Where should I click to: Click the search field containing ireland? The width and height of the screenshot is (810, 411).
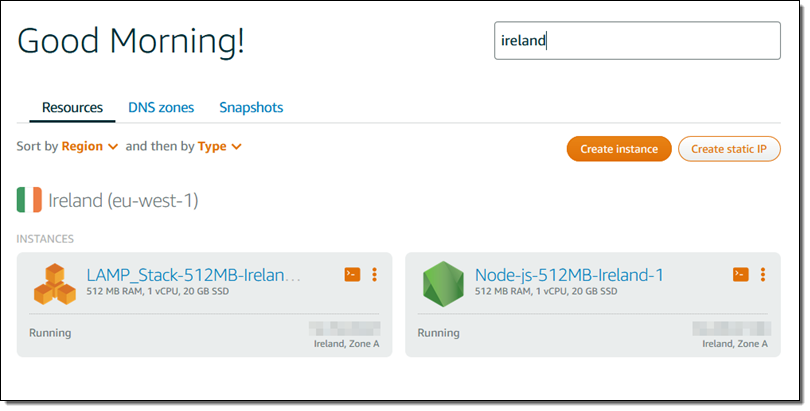[637, 41]
